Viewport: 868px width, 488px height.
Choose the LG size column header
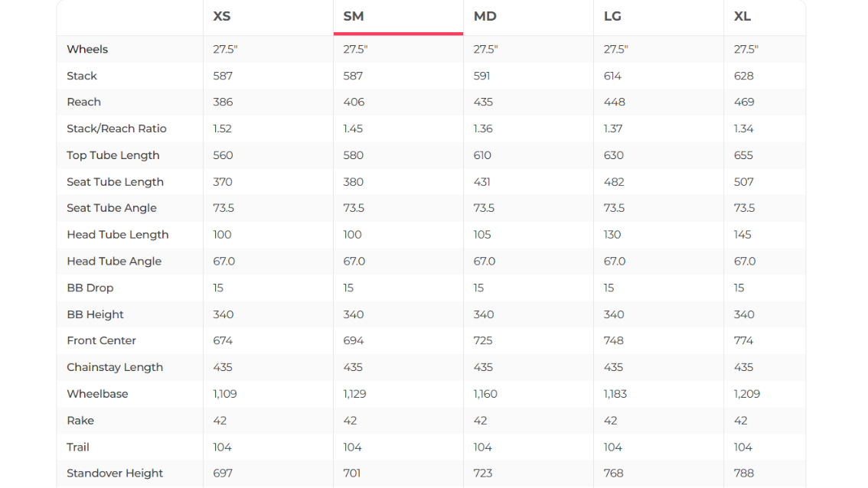point(612,16)
